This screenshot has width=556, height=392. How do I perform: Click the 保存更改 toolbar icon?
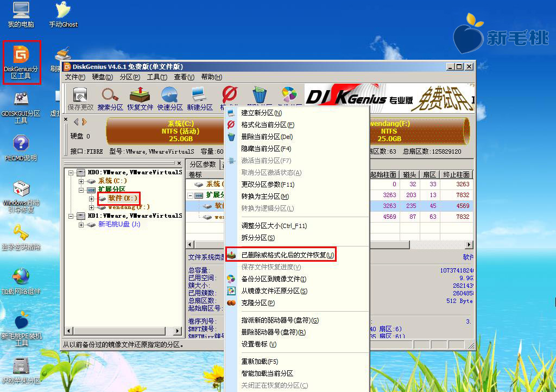(x=80, y=99)
